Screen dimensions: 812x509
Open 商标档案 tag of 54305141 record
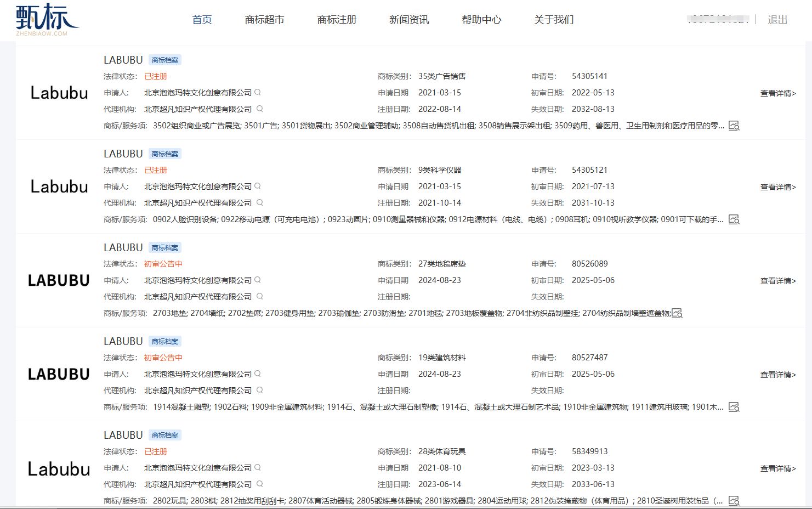(165, 60)
